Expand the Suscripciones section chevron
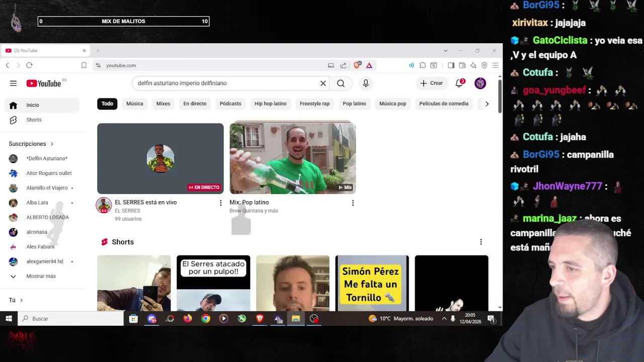This screenshot has height=362, width=644. pos(51,144)
